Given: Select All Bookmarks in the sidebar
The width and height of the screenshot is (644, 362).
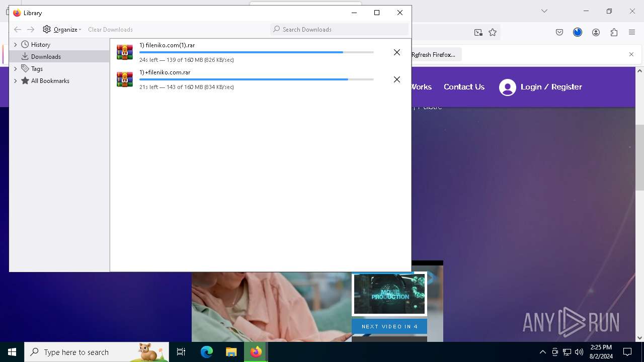Looking at the screenshot, I should click(50, 81).
